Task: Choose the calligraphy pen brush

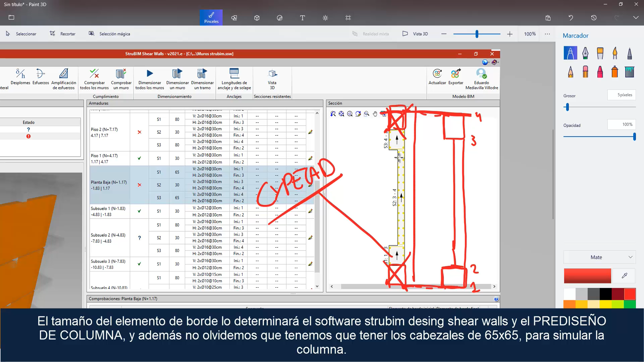Action: point(585,53)
